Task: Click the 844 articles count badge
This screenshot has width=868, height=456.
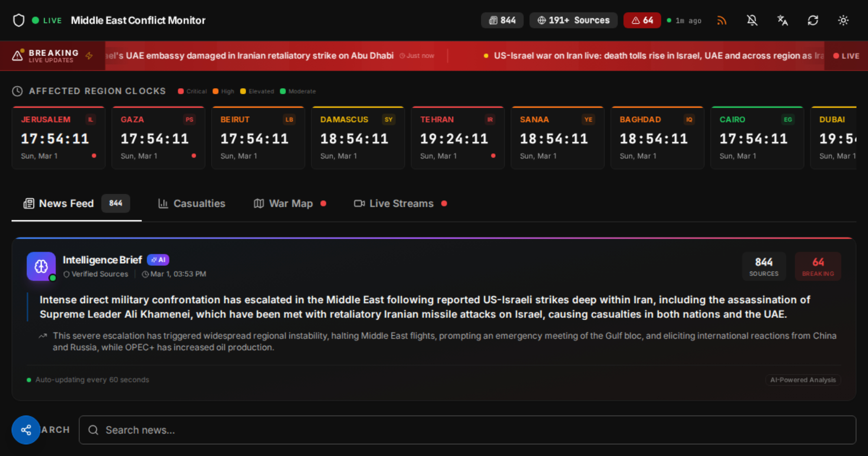Action: coord(502,20)
